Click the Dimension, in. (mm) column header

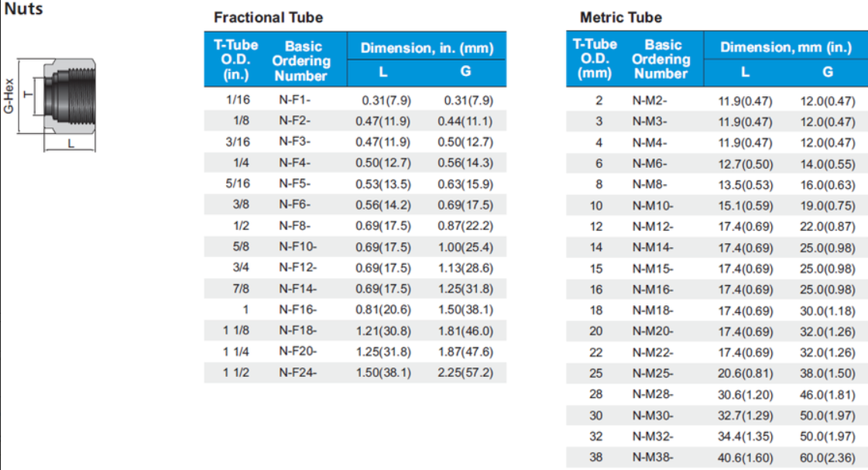tap(427, 48)
